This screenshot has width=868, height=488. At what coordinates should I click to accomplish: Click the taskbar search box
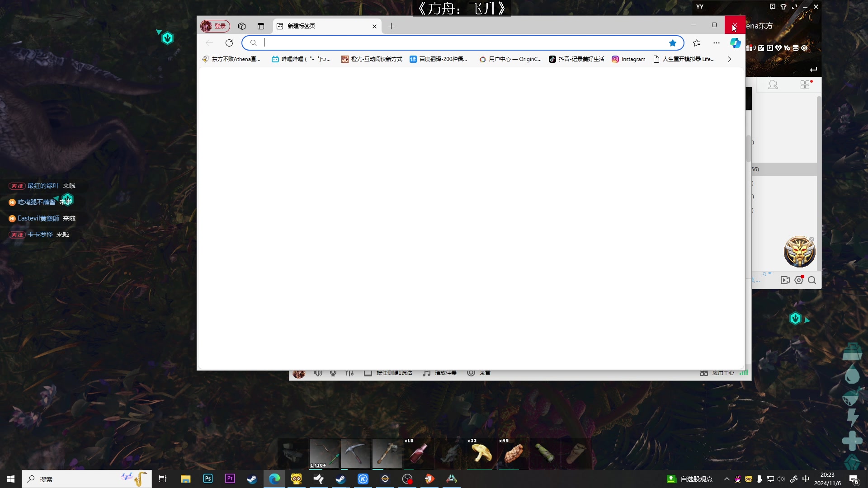87,479
